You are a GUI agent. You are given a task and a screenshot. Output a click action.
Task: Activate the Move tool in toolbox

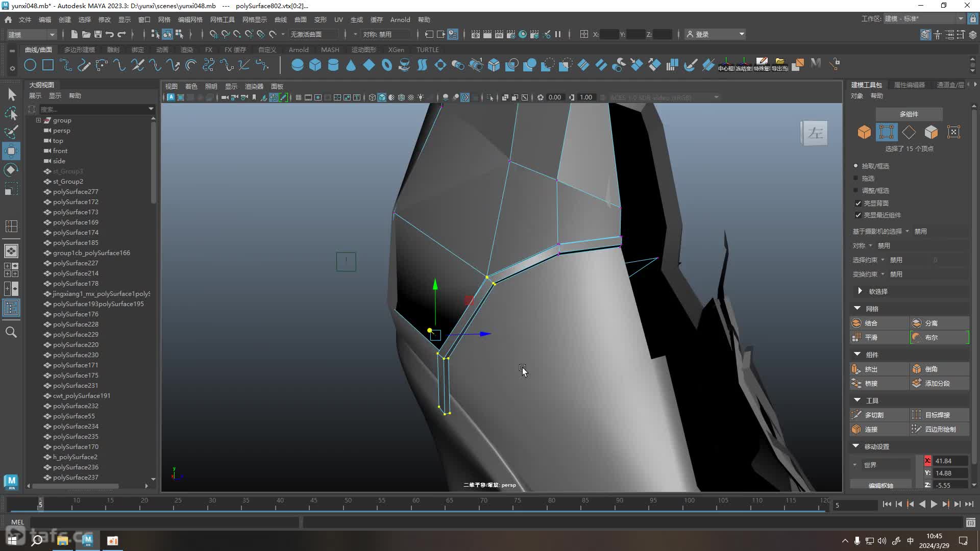click(x=11, y=151)
